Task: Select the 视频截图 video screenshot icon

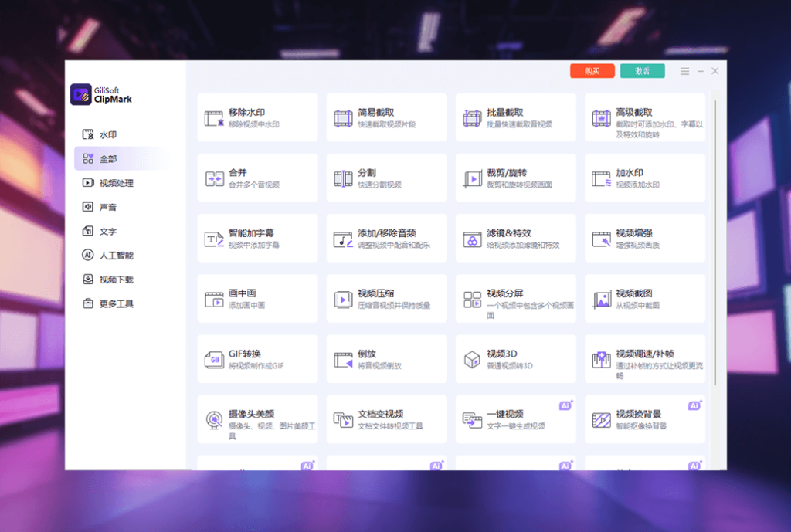Action: click(601, 300)
